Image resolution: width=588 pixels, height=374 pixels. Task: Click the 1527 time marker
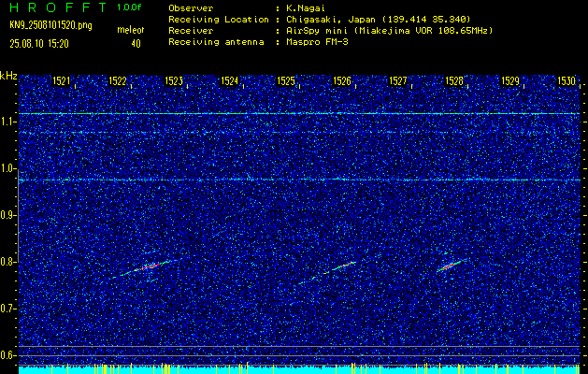pos(398,81)
